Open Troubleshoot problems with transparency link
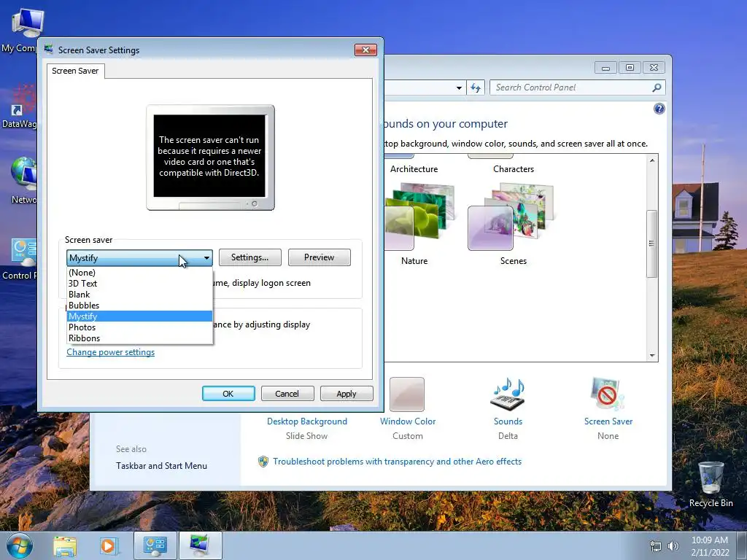The height and width of the screenshot is (560, 747). click(x=398, y=462)
